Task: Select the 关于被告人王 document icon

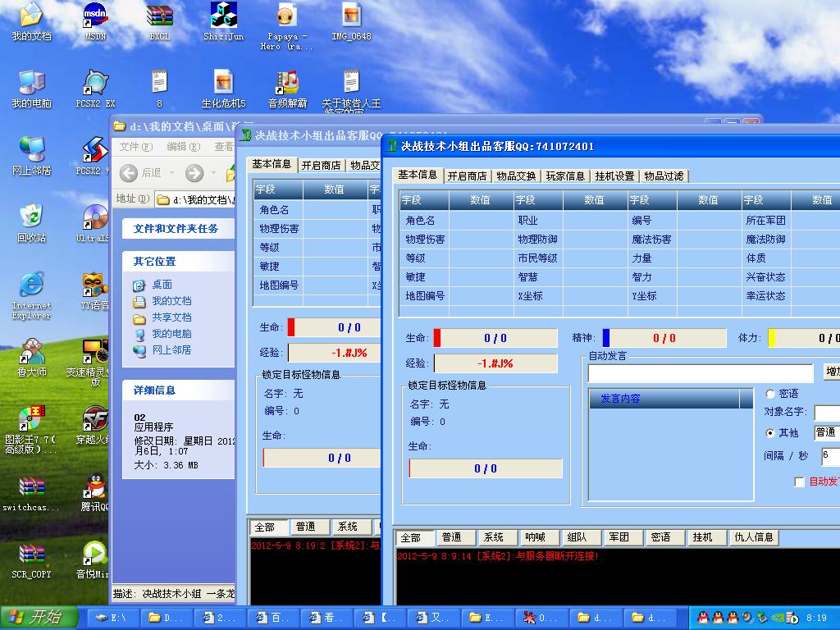Action: click(x=351, y=91)
